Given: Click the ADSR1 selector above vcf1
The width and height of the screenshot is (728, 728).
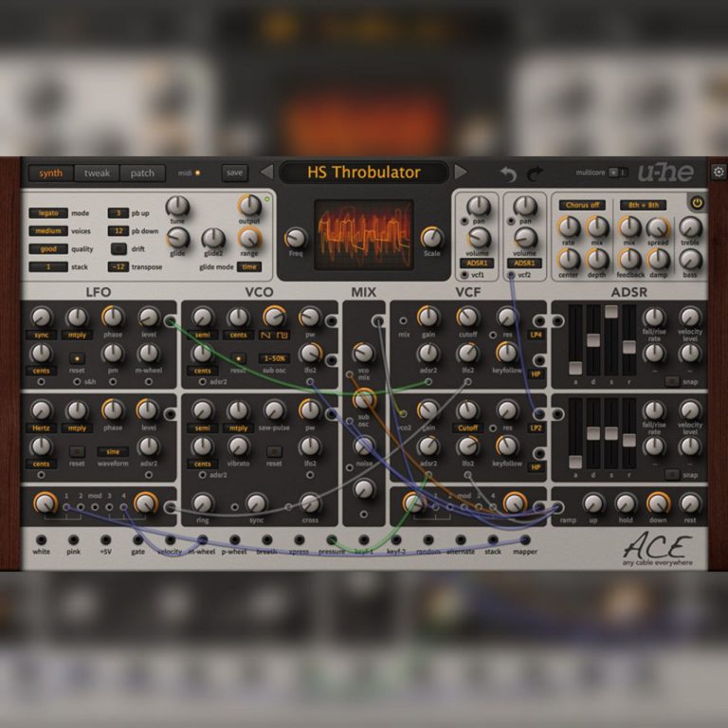Looking at the screenshot, I should [x=478, y=264].
